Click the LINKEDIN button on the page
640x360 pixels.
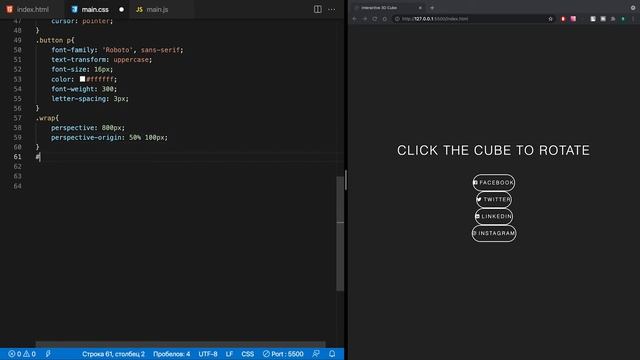[x=493, y=216]
